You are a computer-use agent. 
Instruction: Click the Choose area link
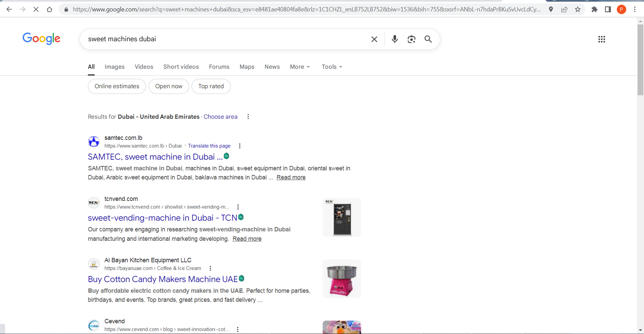[x=220, y=117]
